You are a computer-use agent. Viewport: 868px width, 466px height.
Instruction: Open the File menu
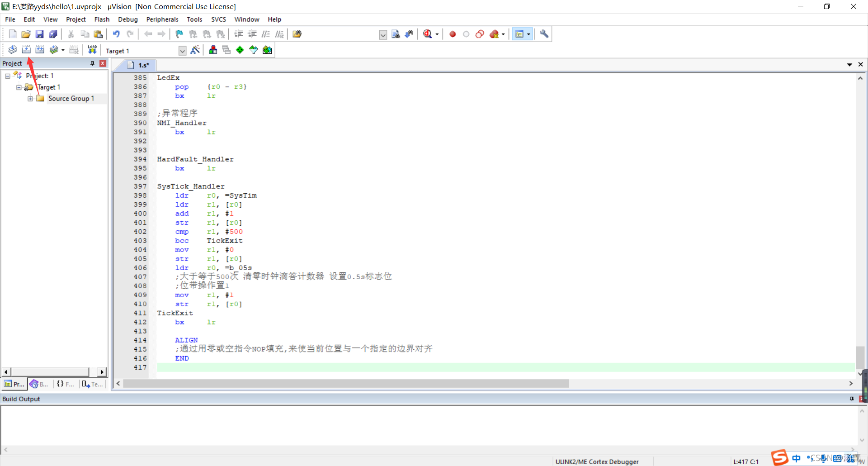click(x=10, y=19)
